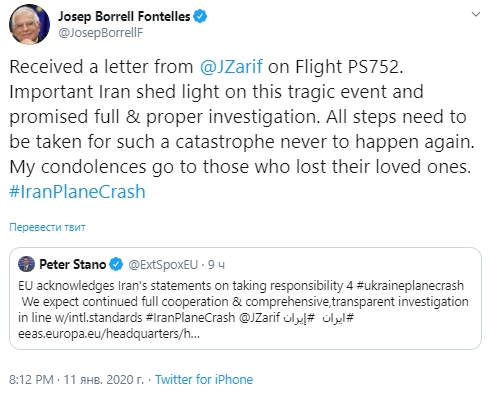Click the 9 ч timestamp on quoted tweet

point(216,265)
